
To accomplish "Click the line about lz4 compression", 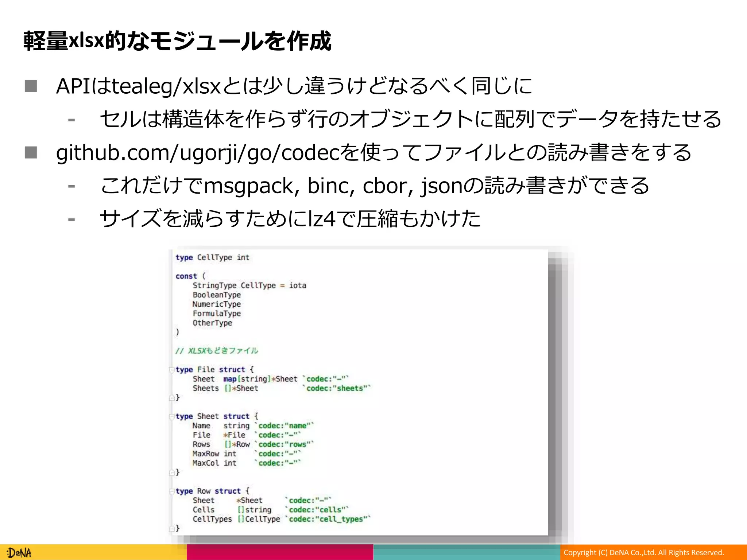I will (x=290, y=219).
